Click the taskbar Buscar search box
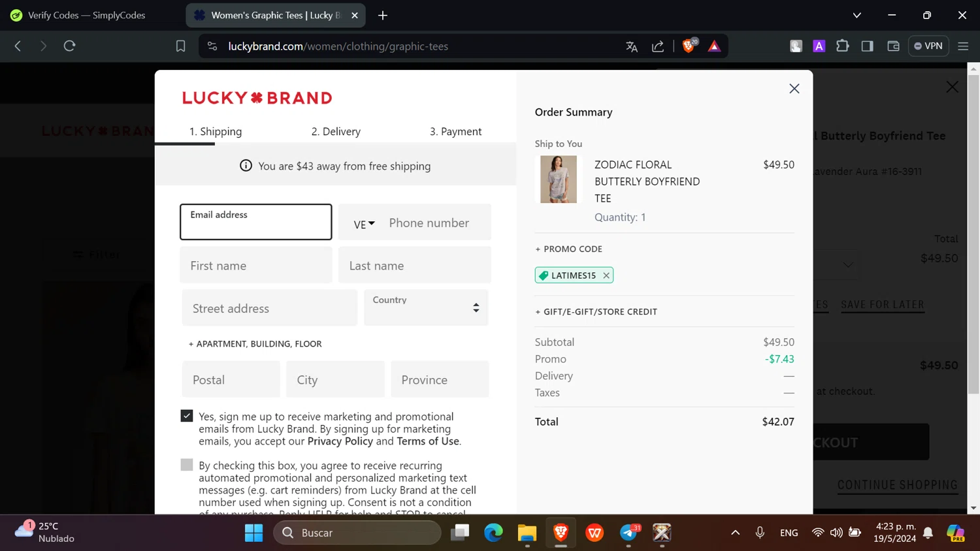 (x=357, y=533)
